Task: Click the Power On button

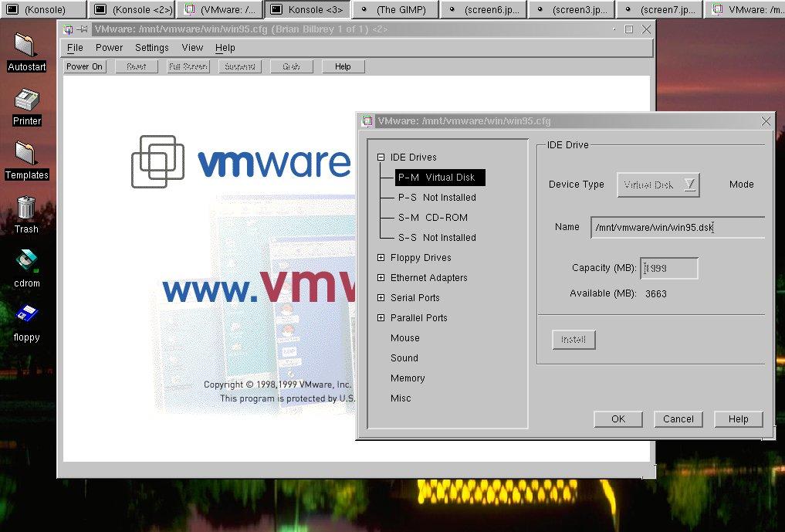Action: click(84, 67)
